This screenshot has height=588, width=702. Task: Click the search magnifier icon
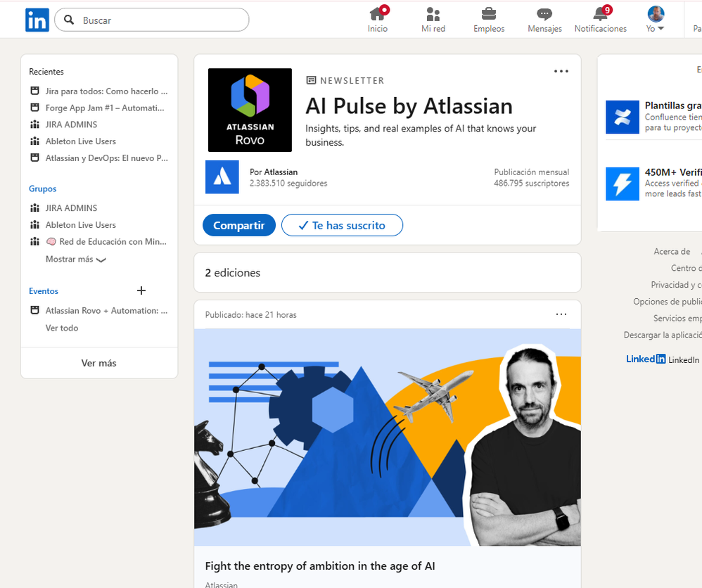click(x=68, y=20)
